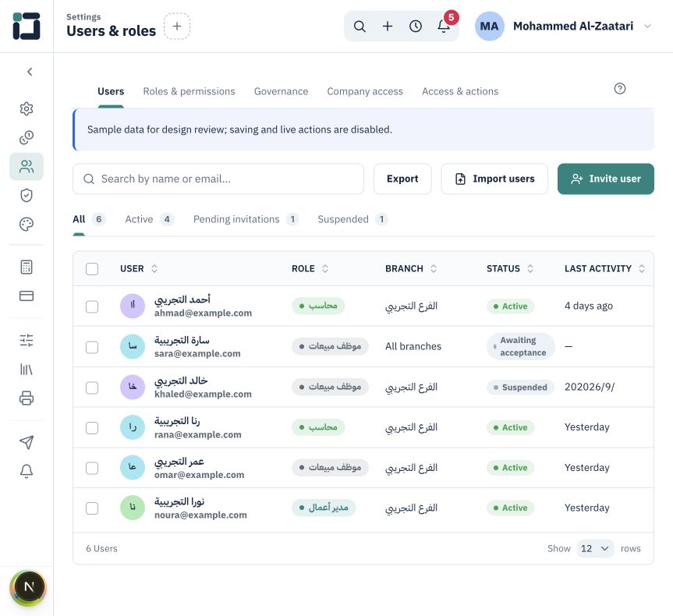This screenshot has width=673, height=616.
Task: Open the palette appearance sidebar icon
Action: (x=27, y=224)
